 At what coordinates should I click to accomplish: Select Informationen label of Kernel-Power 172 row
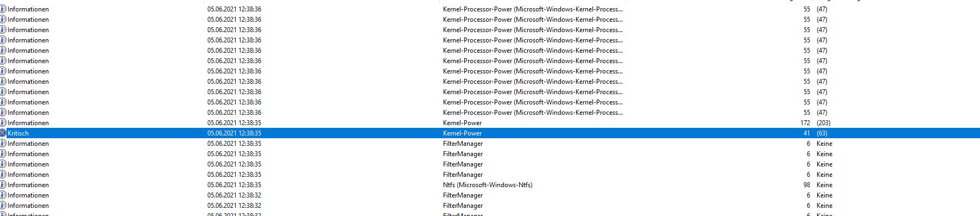point(28,123)
